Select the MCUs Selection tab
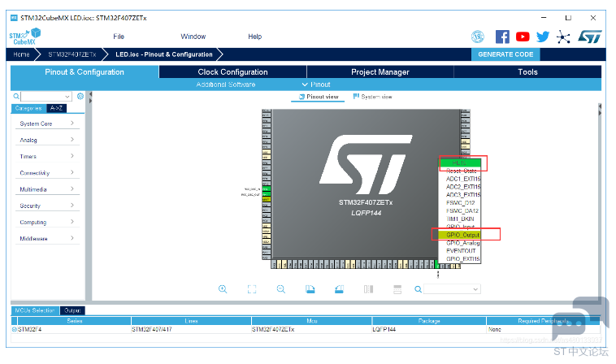The width and height of the screenshot is (616, 364). point(35,310)
